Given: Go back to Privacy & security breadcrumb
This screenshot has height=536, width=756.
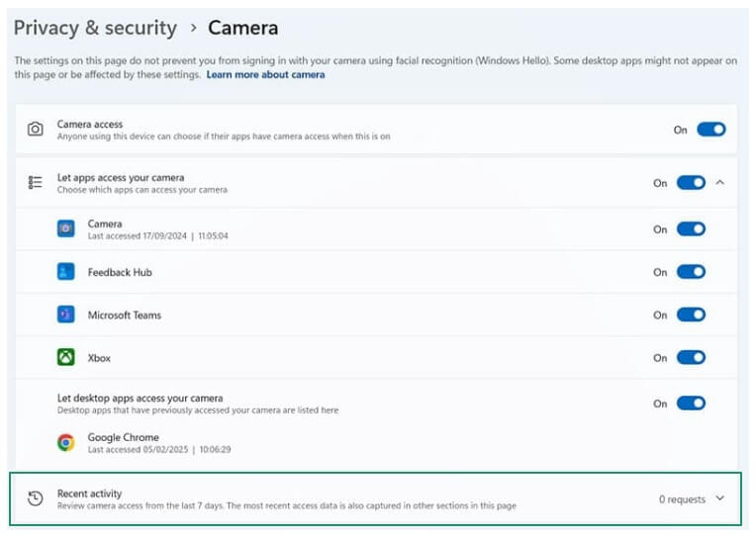Looking at the screenshot, I should click(95, 28).
